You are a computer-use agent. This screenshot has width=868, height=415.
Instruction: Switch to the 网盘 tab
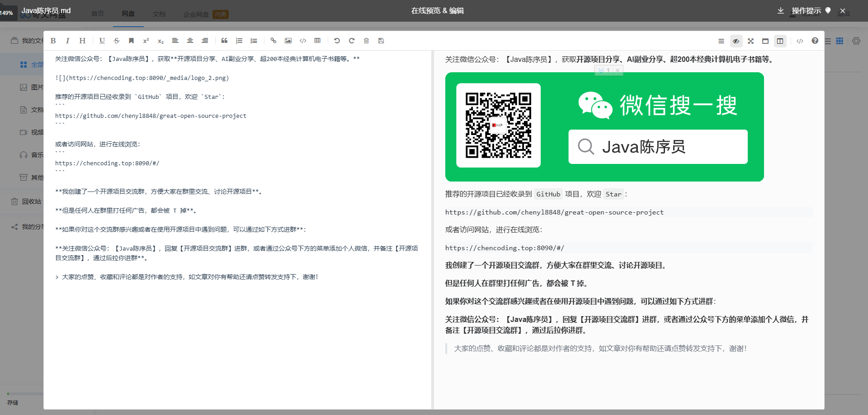click(128, 14)
